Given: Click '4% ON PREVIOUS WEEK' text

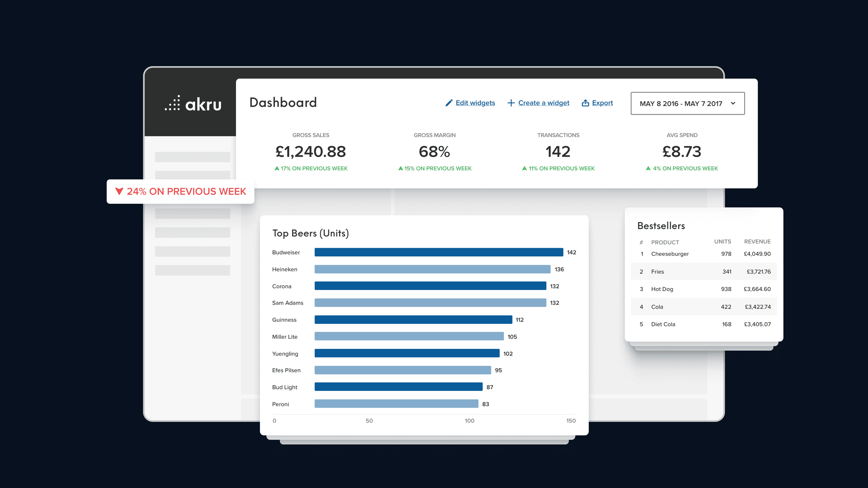Looking at the screenshot, I should pyautogui.click(x=685, y=168).
